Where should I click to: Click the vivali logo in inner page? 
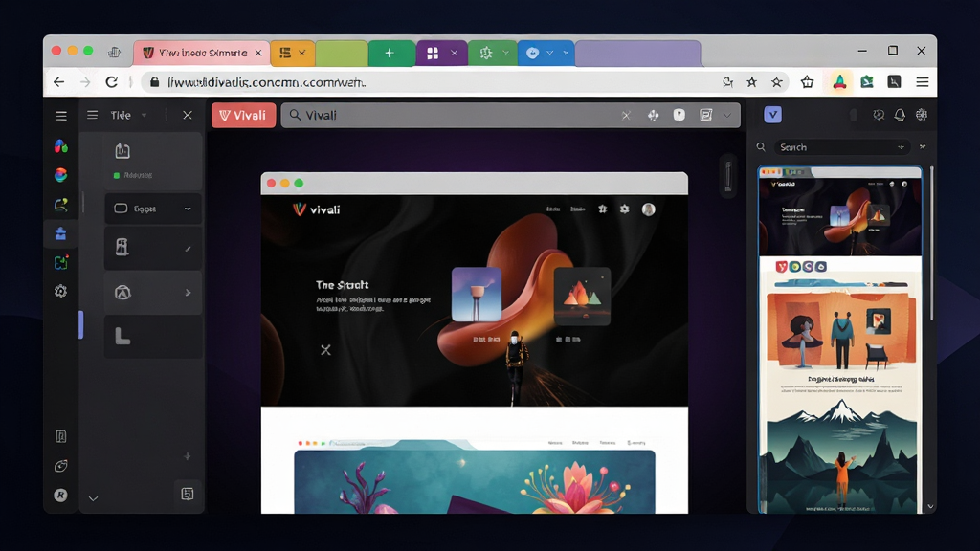[x=316, y=209]
